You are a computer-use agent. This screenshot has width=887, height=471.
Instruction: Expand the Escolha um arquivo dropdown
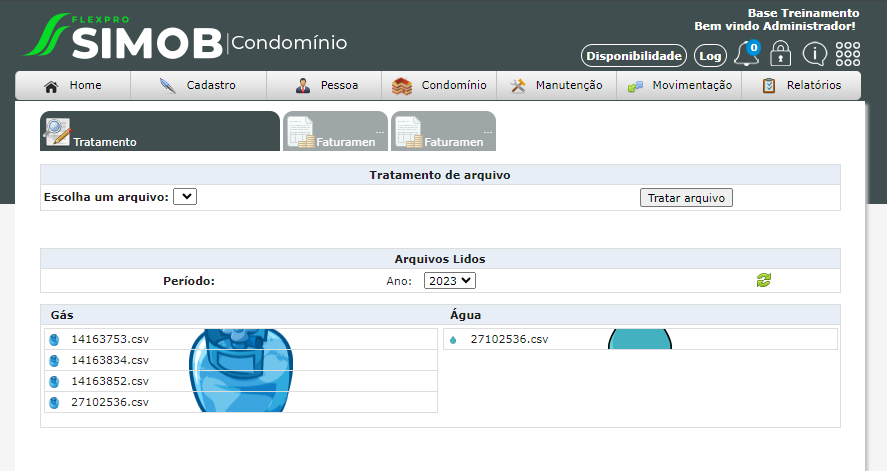click(x=185, y=197)
